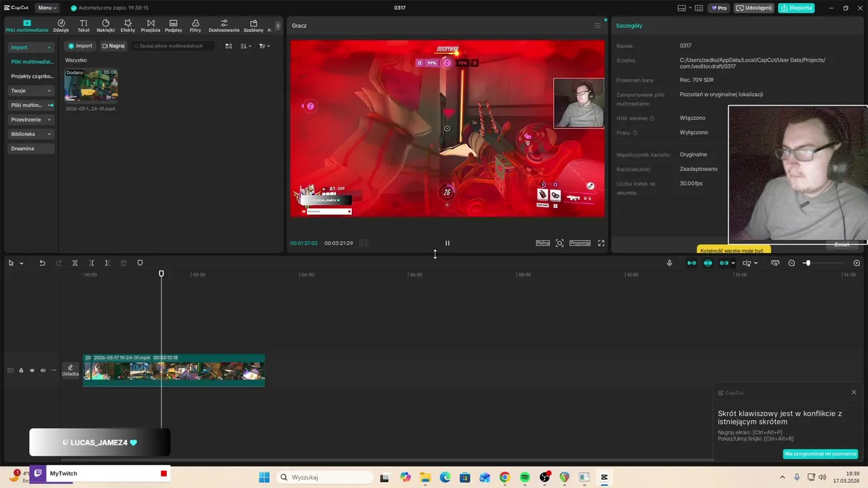The height and width of the screenshot is (488, 868).
Task: Click the media search field
Action: [173, 46]
